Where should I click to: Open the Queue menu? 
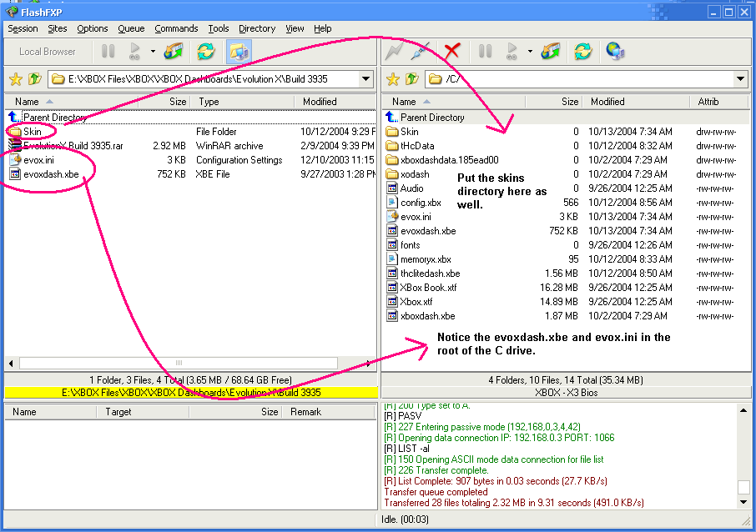(131, 28)
